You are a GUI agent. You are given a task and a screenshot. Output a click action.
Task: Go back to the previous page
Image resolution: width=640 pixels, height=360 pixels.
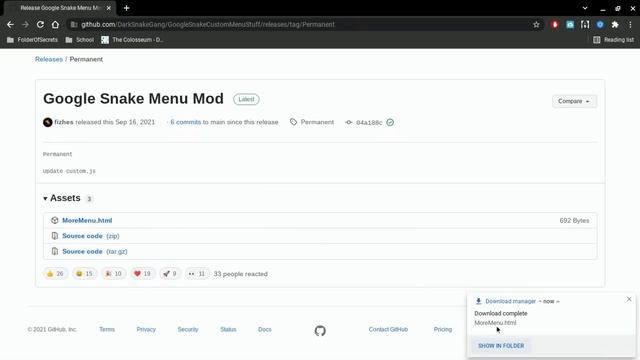point(10,24)
